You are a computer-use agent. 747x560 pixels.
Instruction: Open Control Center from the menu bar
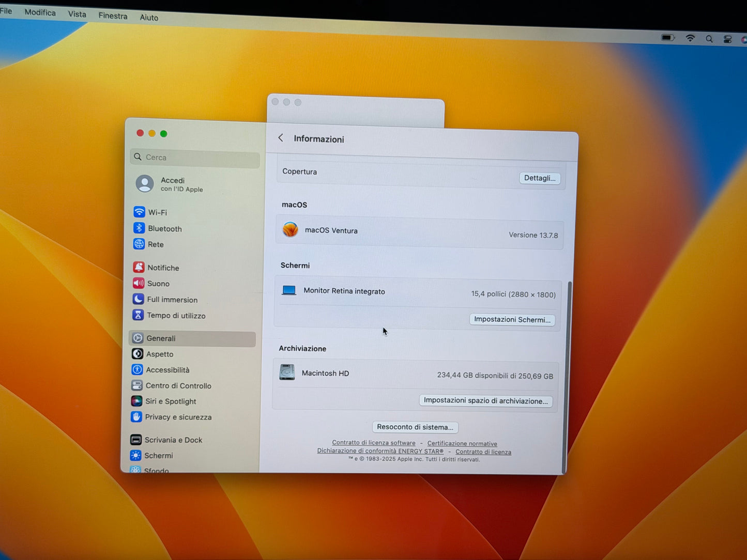coord(727,39)
